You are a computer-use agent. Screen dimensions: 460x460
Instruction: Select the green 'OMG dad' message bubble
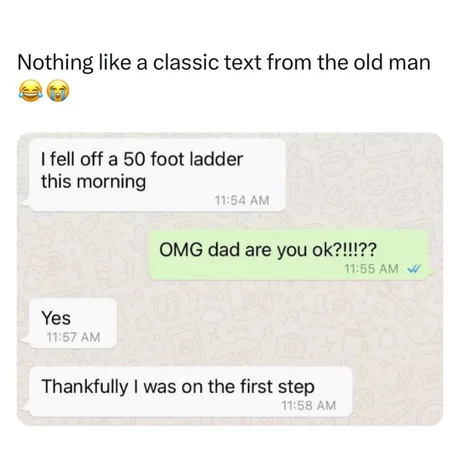click(x=289, y=255)
